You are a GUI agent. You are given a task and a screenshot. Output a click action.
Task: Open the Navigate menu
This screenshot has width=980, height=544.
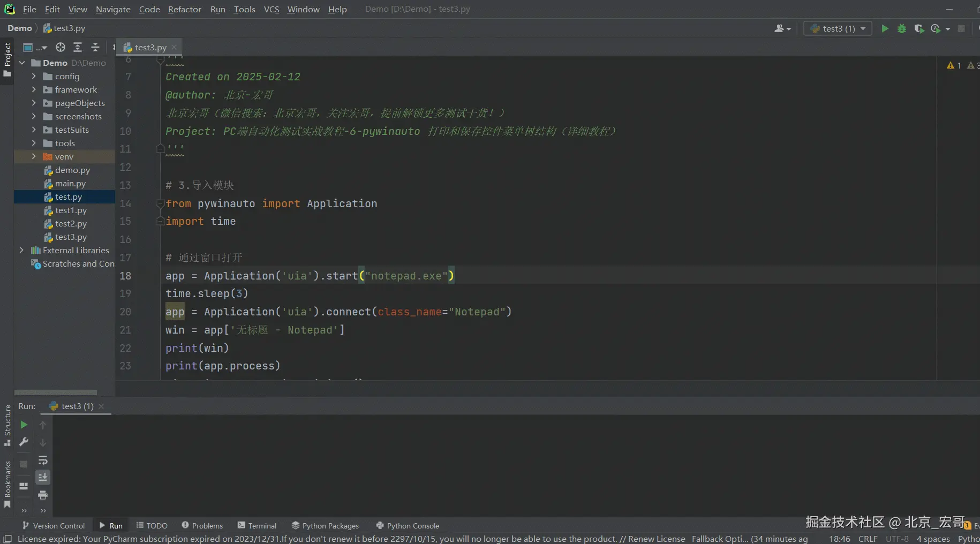(113, 9)
